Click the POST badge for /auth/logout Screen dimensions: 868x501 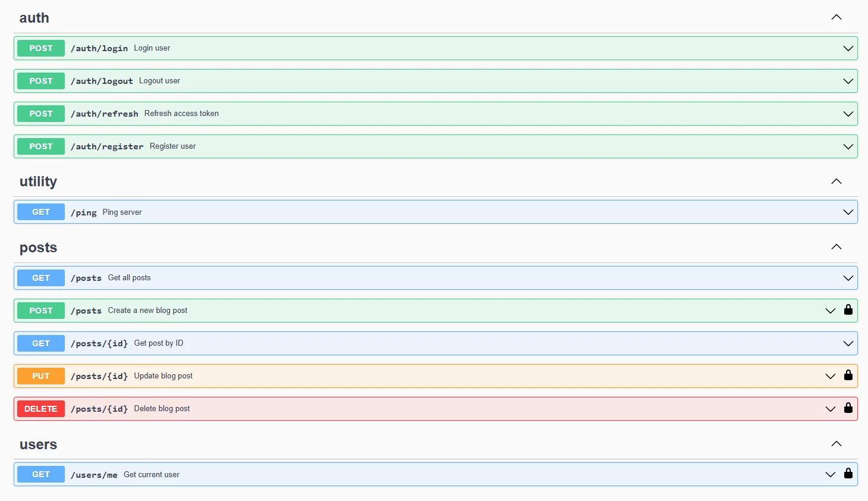click(41, 81)
